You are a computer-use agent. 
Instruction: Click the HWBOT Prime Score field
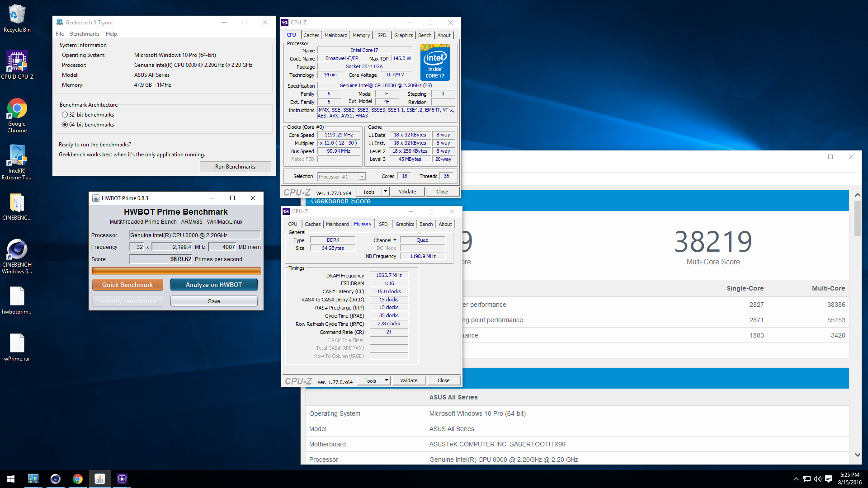pos(161,259)
